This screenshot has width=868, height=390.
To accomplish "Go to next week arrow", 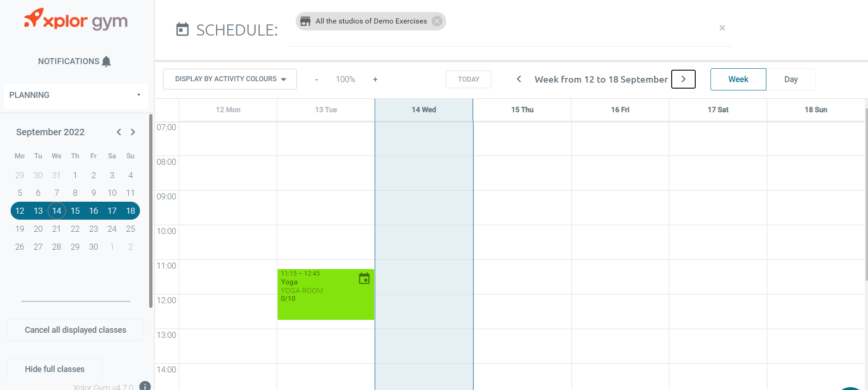I will (683, 79).
